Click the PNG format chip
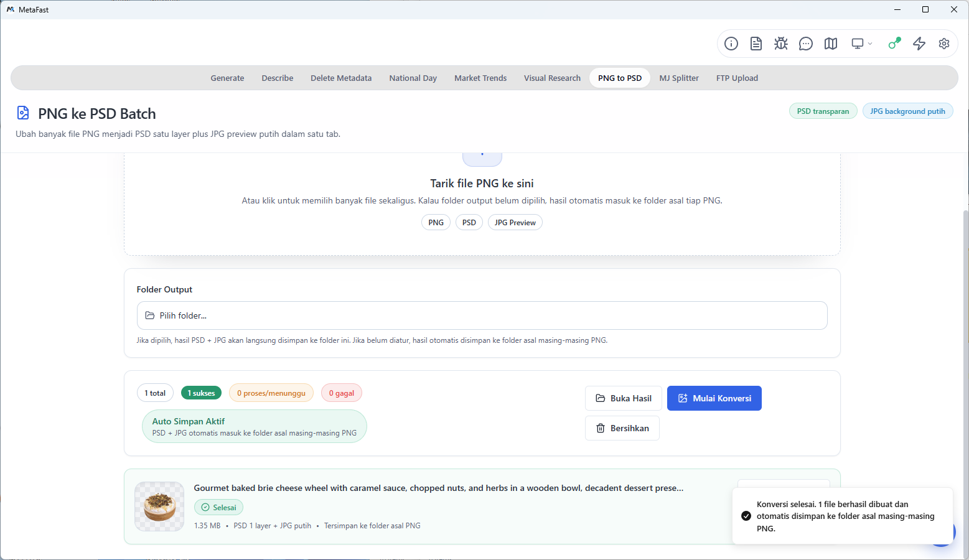969x560 pixels. (x=436, y=222)
